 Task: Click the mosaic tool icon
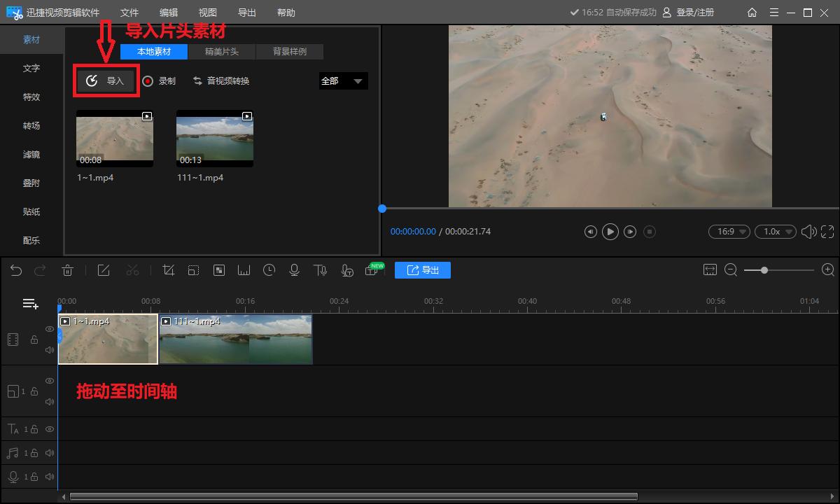[219, 270]
